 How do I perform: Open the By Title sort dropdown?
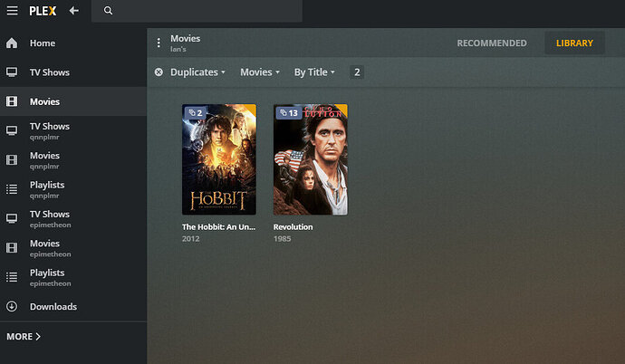[314, 72]
